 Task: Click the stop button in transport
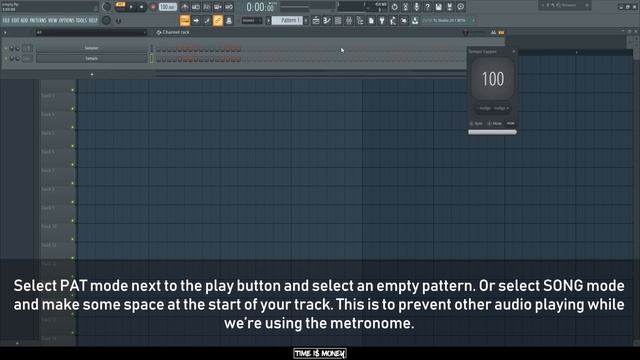[x=142, y=7]
